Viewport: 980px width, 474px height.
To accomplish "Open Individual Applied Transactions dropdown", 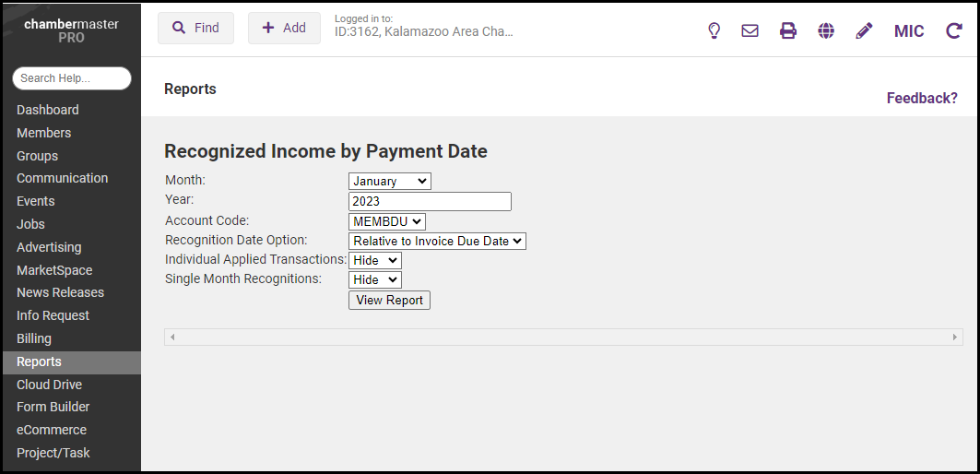I will pos(374,261).
